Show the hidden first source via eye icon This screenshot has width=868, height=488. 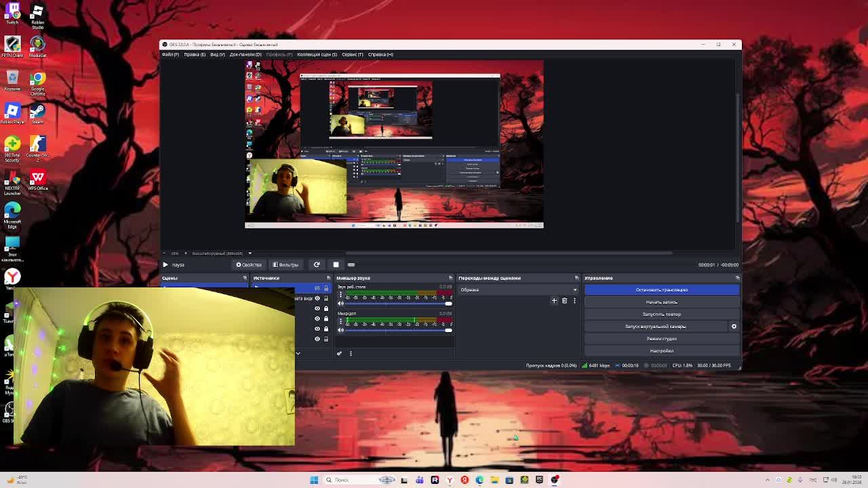[x=317, y=288]
